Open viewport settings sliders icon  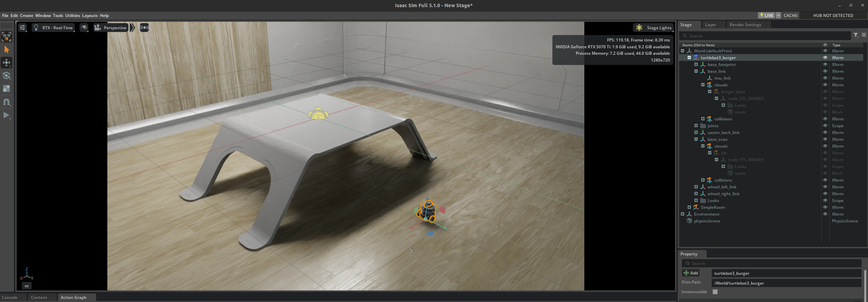click(x=22, y=28)
